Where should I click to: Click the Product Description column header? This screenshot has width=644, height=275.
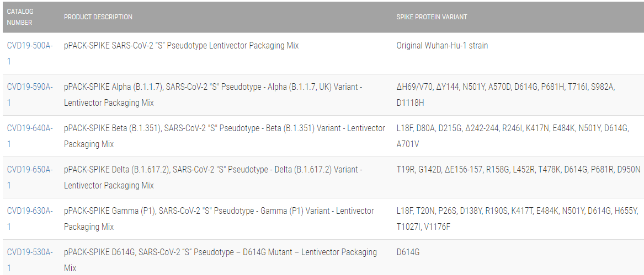coord(98,17)
